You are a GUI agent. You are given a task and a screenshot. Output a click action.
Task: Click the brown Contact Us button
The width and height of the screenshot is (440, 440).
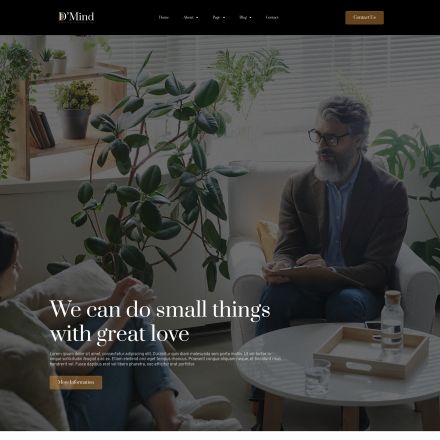(x=364, y=17)
